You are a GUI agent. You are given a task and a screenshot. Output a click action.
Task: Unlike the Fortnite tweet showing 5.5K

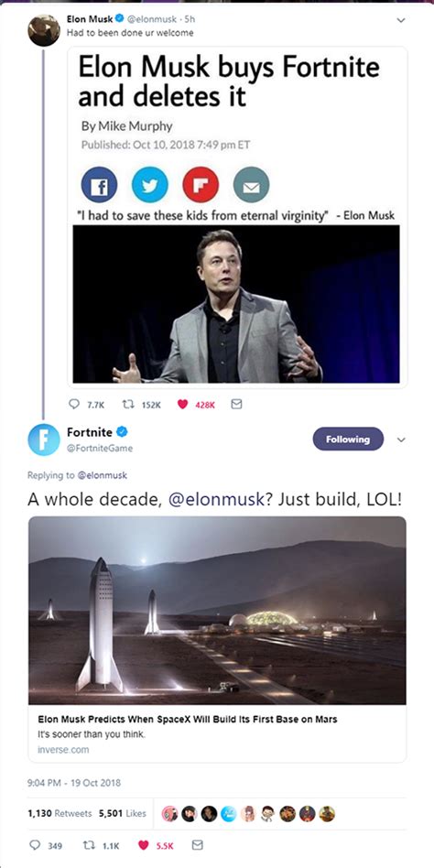point(144,845)
